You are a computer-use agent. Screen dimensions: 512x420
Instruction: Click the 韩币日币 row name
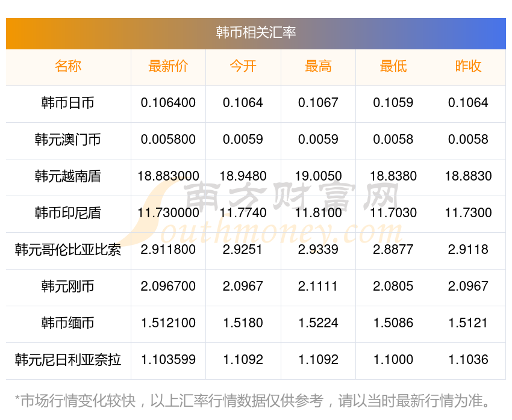[x=68, y=103]
